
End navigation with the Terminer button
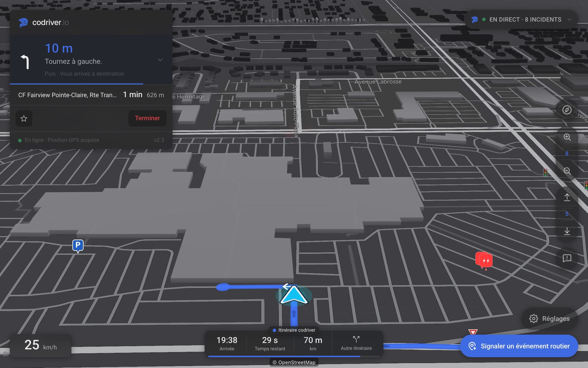147,118
